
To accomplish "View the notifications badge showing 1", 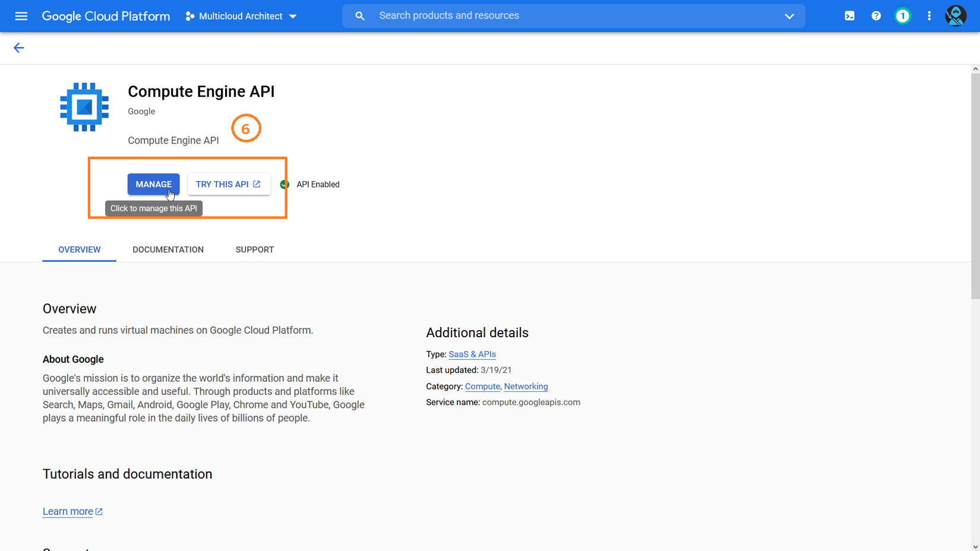I will coord(902,16).
